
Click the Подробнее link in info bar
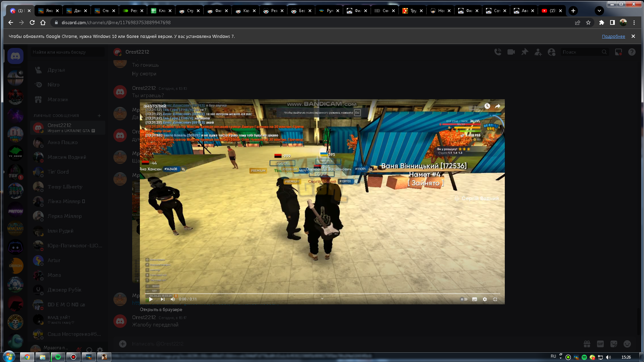click(613, 37)
